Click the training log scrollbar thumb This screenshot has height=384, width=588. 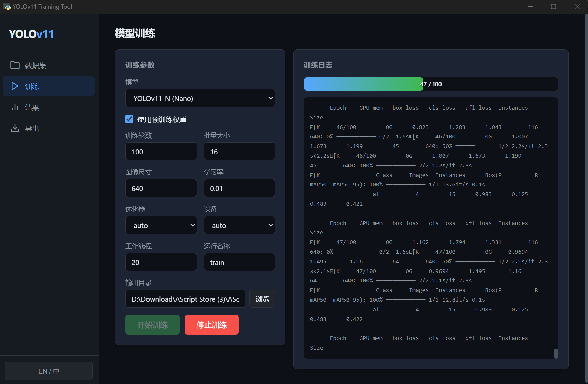coord(556,353)
